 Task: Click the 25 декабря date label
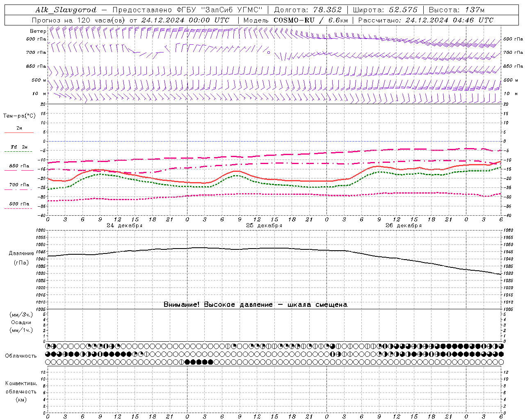point(264,226)
